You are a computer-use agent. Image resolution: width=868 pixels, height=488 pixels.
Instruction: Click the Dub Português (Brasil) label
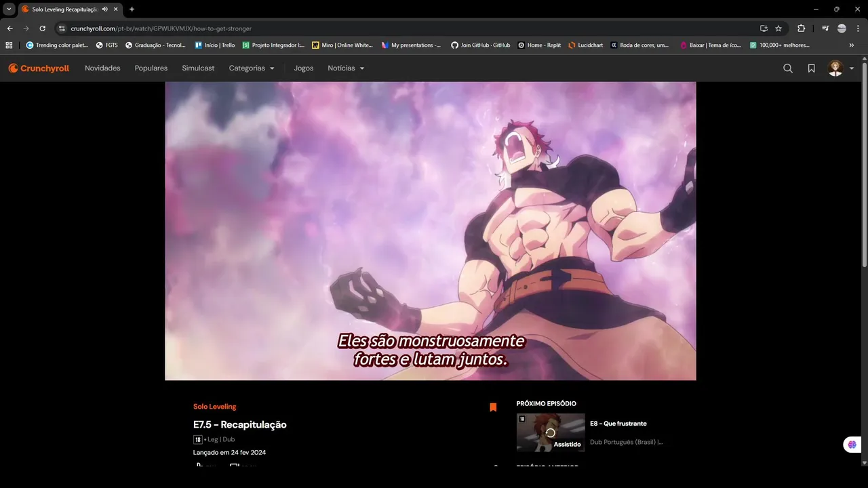(626, 442)
